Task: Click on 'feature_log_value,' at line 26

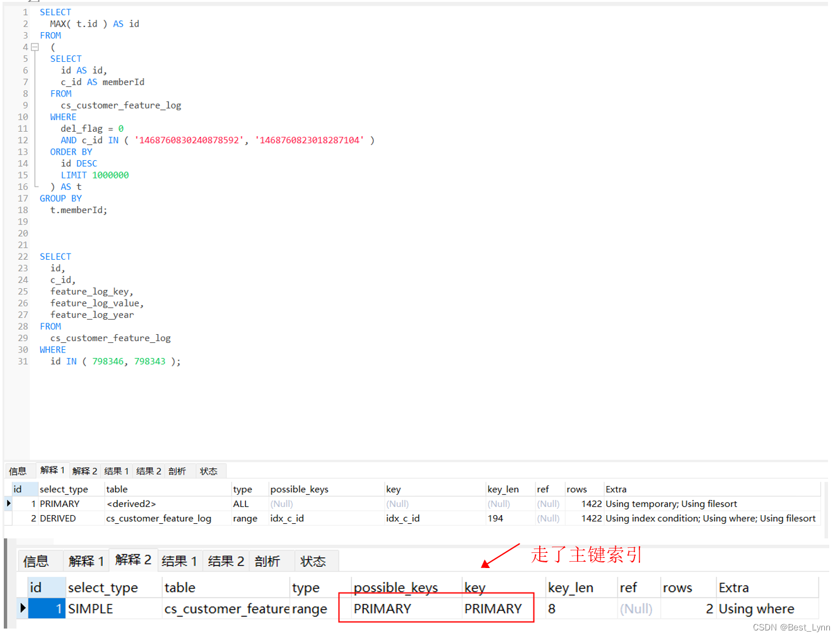Action: [x=97, y=303]
